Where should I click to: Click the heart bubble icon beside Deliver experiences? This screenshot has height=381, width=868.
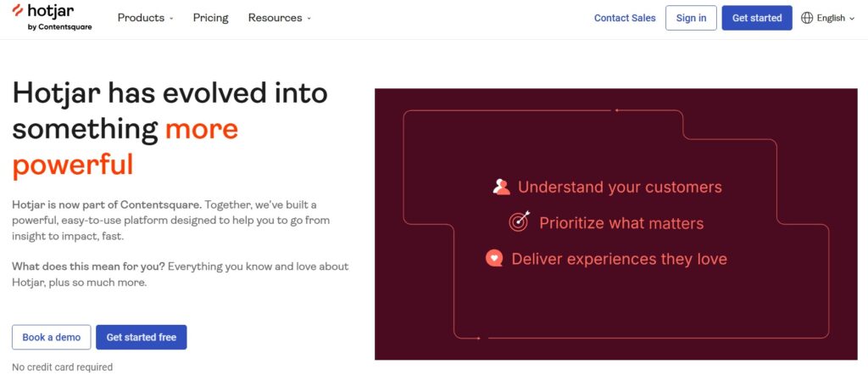tap(494, 258)
